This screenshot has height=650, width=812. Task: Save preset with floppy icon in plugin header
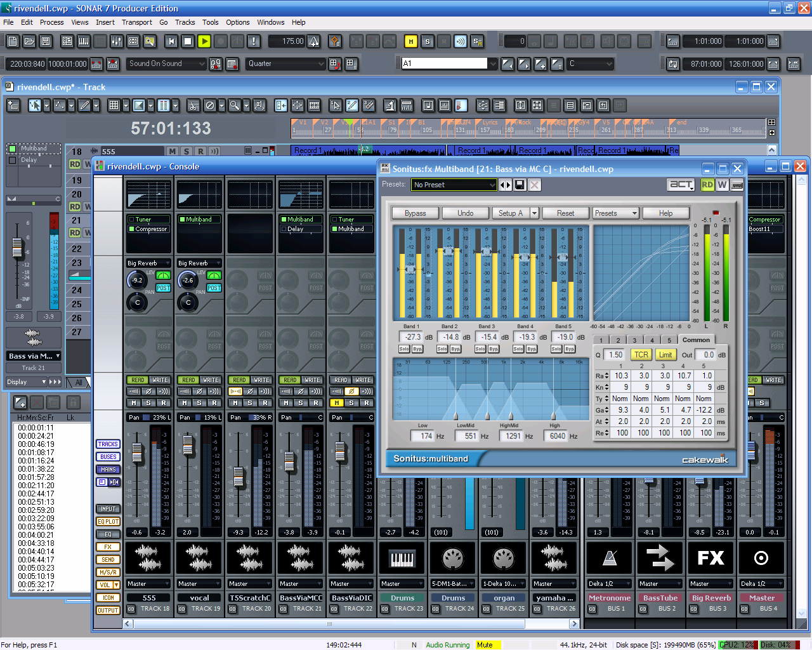click(x=520, y=185)
